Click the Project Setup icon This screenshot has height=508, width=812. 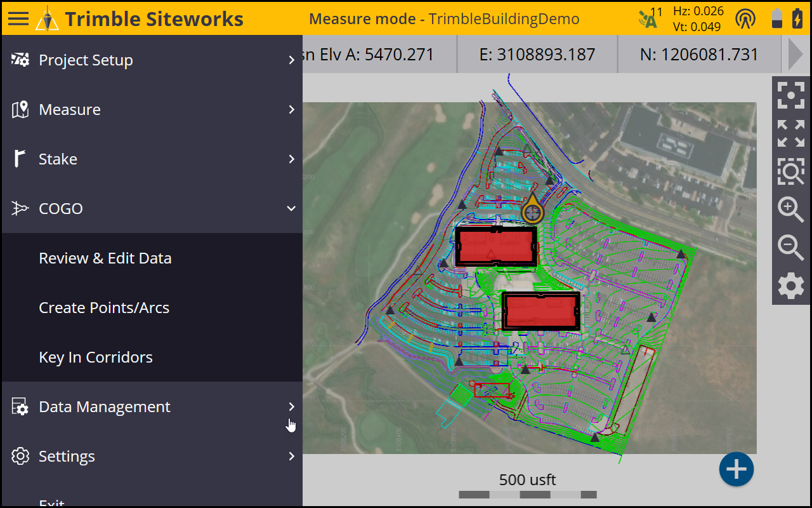click(x=20, y=60)
